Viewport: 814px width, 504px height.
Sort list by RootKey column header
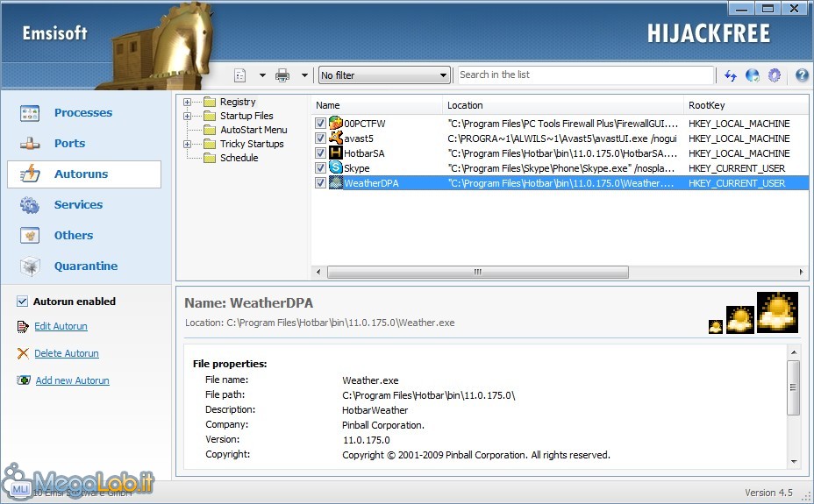tap(746, 105)
